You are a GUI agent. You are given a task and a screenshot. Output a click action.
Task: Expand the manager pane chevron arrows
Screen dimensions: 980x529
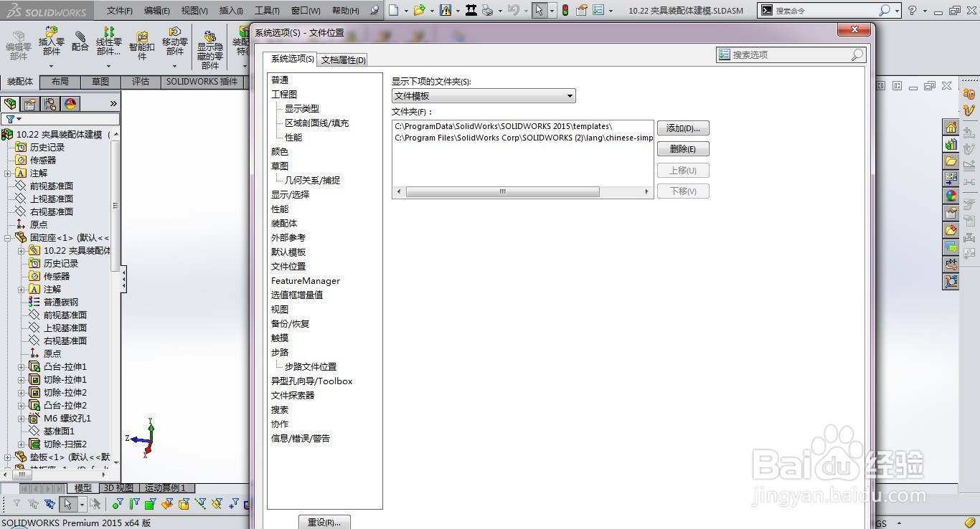tap(113, 104)
